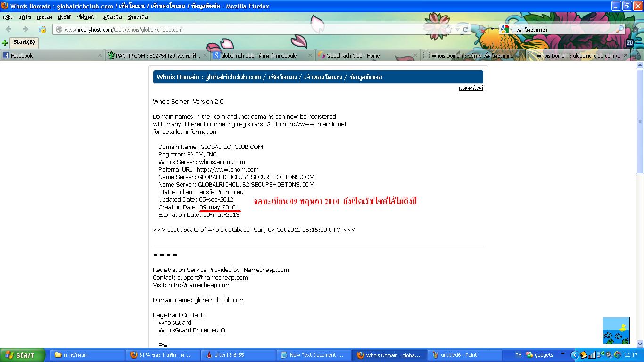Image resolution: width=644 pixels, height=362 pixels.
Task: Switch to Global Rich Club - Home tab
Action: point(367,55)
